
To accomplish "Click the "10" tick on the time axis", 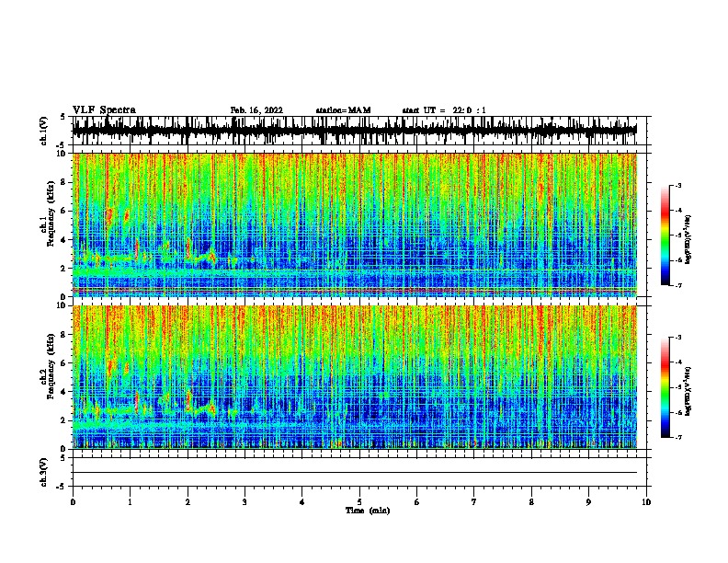I will pyautogui.click(x=646, y=502).
